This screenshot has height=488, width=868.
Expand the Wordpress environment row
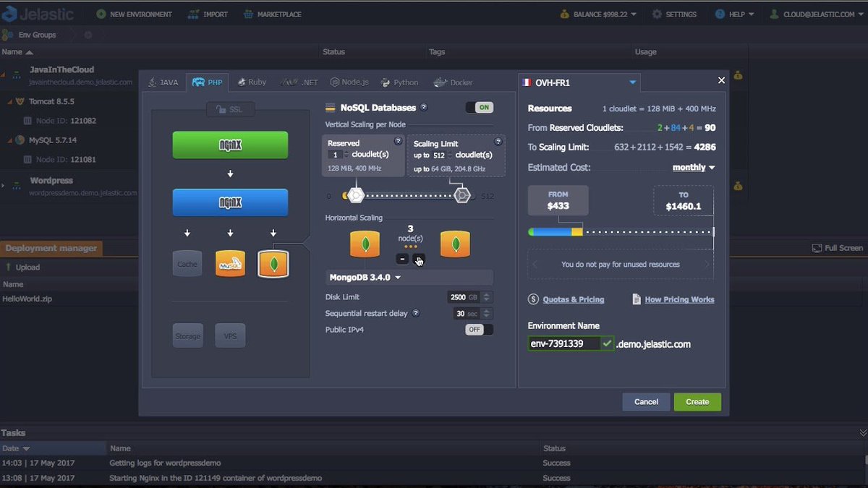click(x=4, y=186)
